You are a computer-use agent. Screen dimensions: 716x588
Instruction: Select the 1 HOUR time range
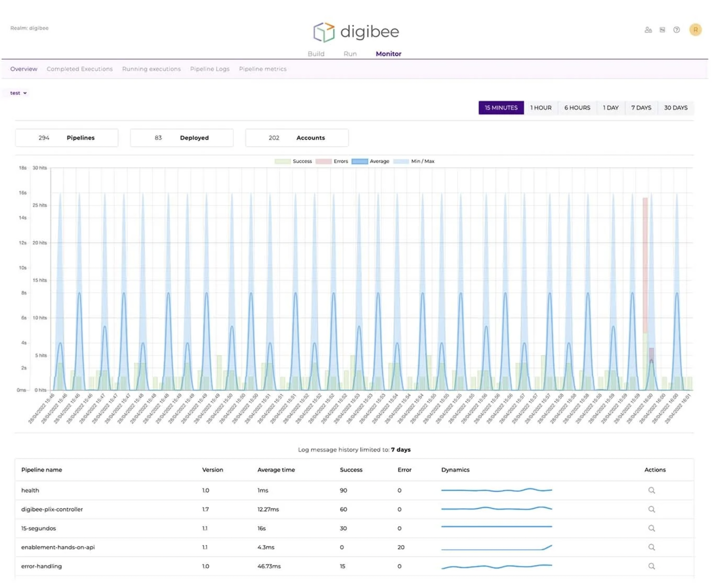click(540, 108)
